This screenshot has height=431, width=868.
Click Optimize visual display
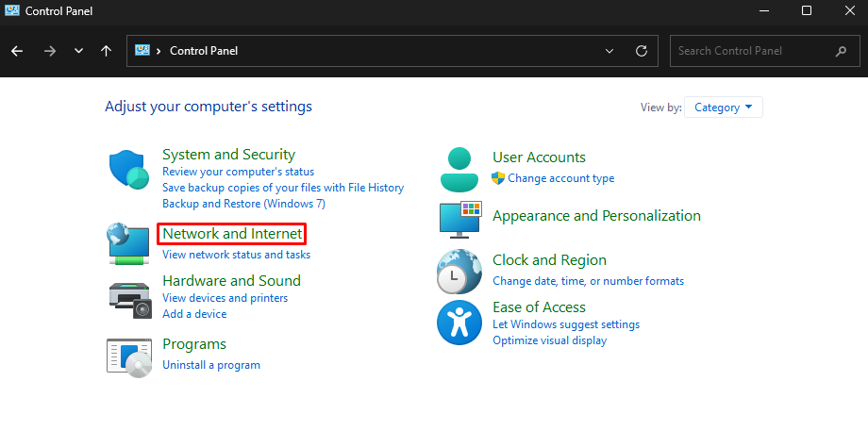click(x=550, y=340)
